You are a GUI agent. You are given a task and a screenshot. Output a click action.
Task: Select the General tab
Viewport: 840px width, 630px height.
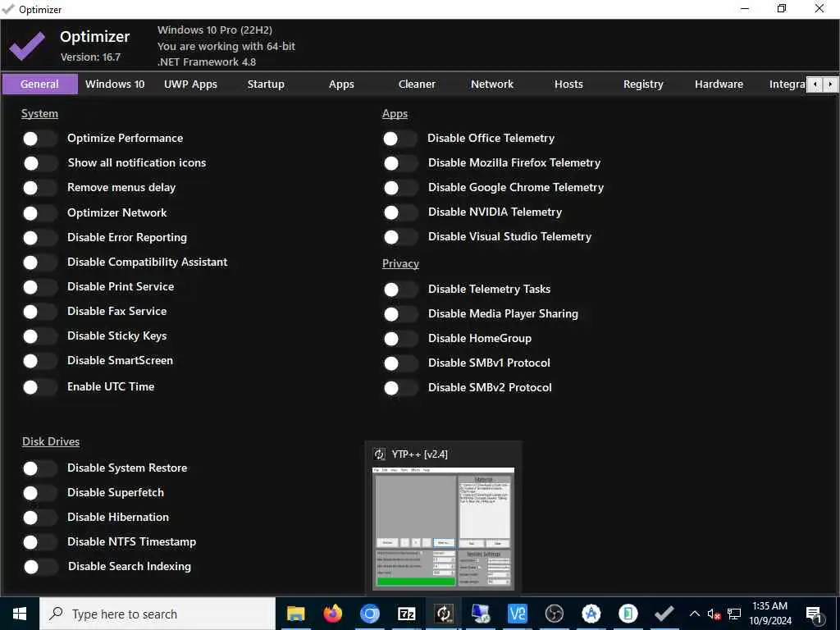pyautogui.click(x=39, y=84)
